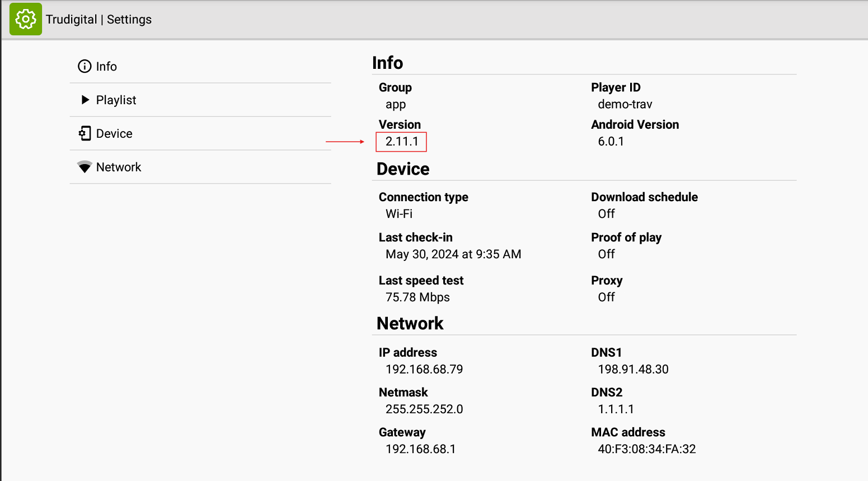Click the netmask value 255.255.252.0
The height and width of the screenshot is (481, 868).
(424, 409)
